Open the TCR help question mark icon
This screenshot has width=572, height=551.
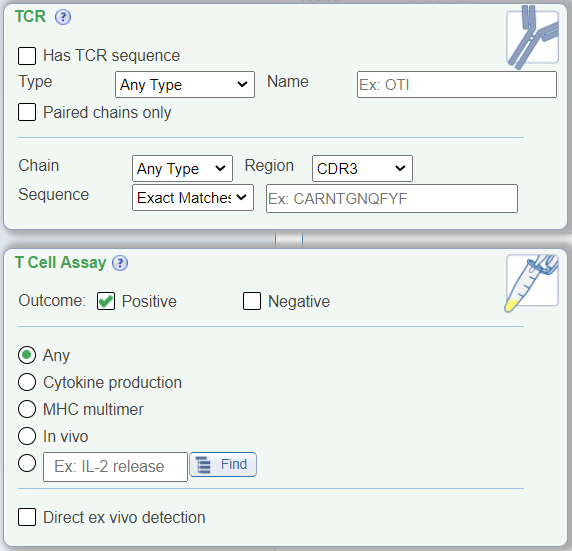(63, 17)
